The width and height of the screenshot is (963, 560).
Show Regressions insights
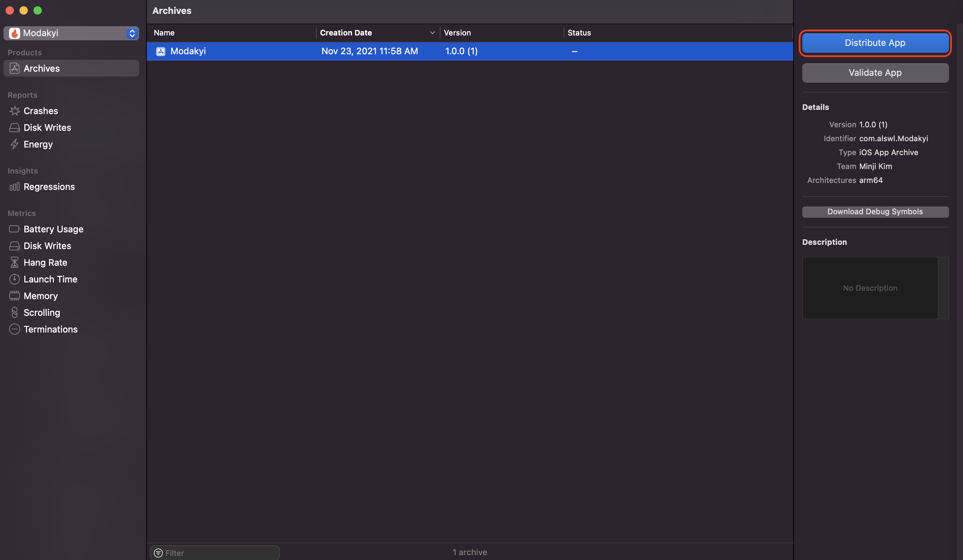(71, 187)
